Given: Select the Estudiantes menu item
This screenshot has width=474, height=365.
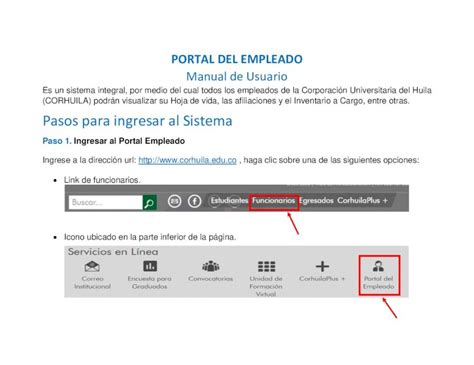Looking at the screenshot, I should coord(229,201).
